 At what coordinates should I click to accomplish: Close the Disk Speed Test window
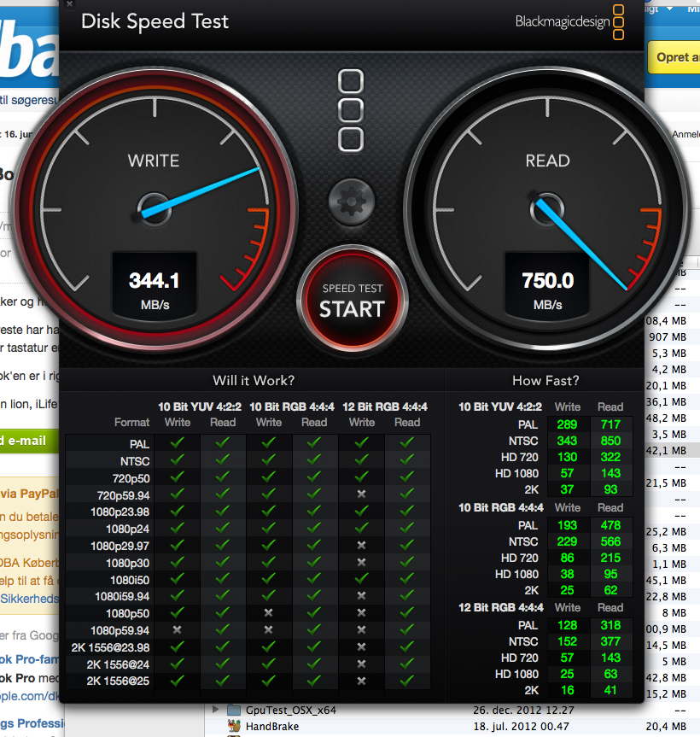69,4
